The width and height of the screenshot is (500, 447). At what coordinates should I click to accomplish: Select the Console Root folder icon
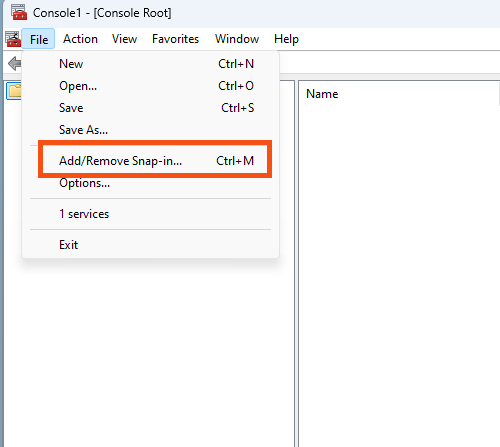[14, 91]
